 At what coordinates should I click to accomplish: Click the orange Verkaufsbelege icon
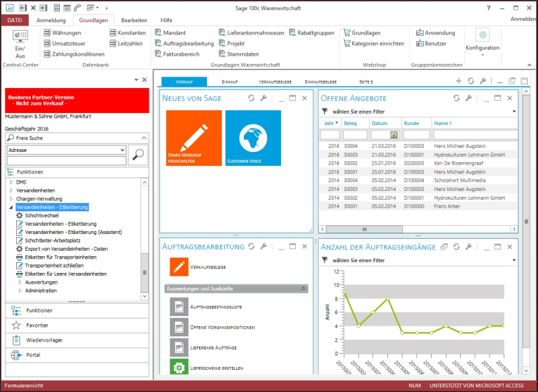(x=178, y=267)
